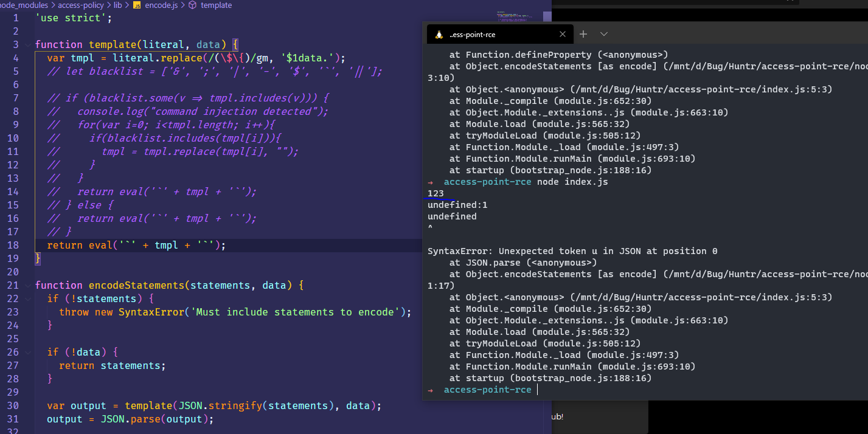Image resolution: width=868 pixels, height=434 pixels.
Task: Click lib in the breadcrumb path
Action: click(117, 5)
